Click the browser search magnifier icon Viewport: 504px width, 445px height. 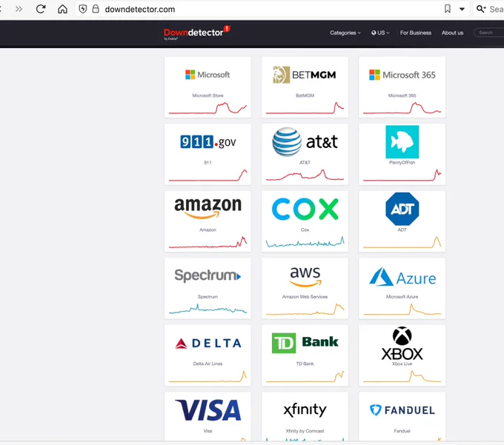pyautogui.click(x=480, y=9)
